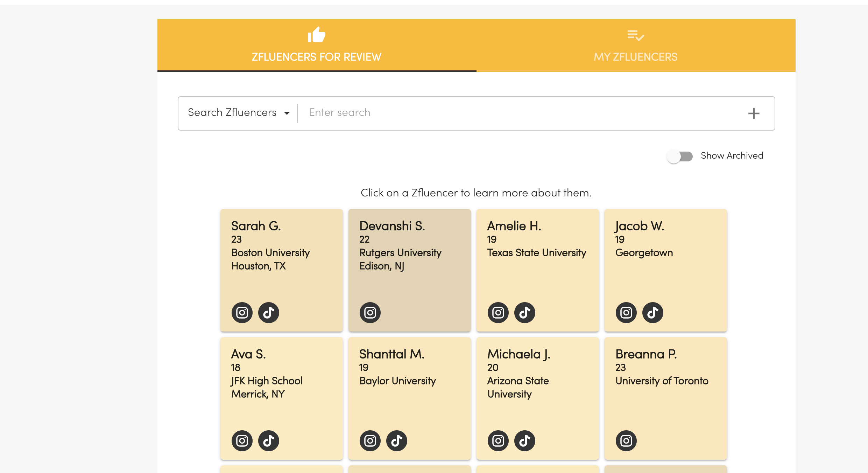
Task: Open Breanna P.'s profile card
Action: click(x=666, y=398)
